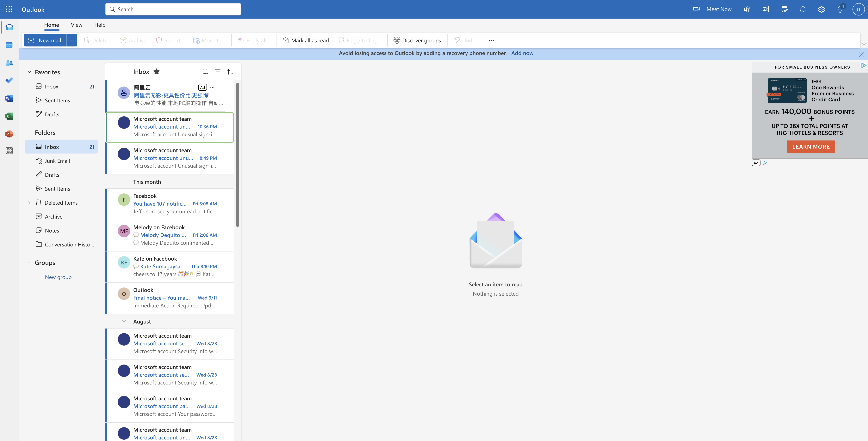Click the AdChoices icon below the ad
This screenshot has height=441, width=868.
tap(765, 163)
